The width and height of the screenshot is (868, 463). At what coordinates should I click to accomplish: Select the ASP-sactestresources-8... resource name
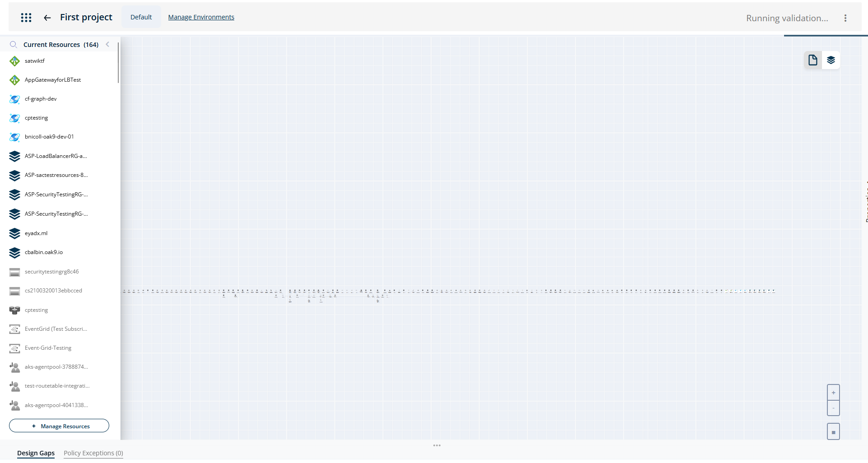pos(56,175)
